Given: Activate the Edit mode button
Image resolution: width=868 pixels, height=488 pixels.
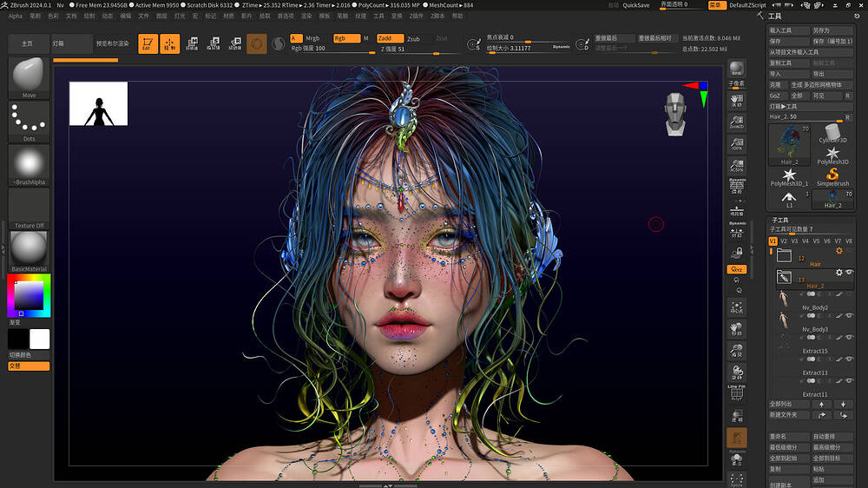Looking at the screenshot, I should pos(148,43).
